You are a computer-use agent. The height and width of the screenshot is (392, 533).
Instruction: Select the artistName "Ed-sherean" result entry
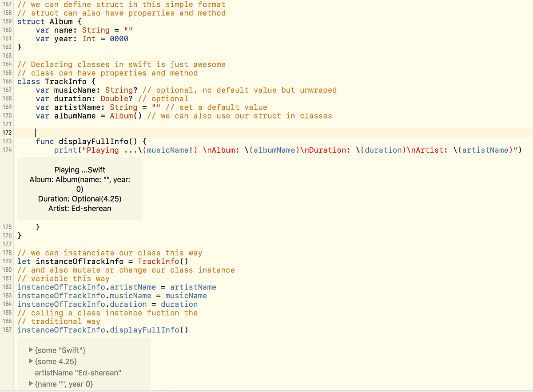point(78,372)
